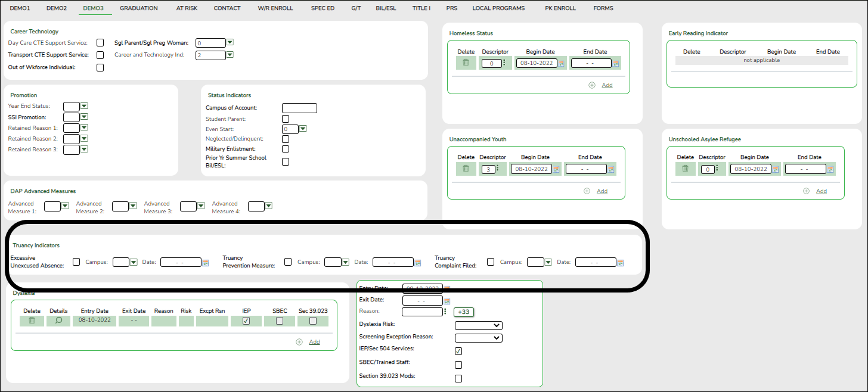The image size is (868, 392).
Task: Delete the Homeless Status record
Action: pos(466,63)
